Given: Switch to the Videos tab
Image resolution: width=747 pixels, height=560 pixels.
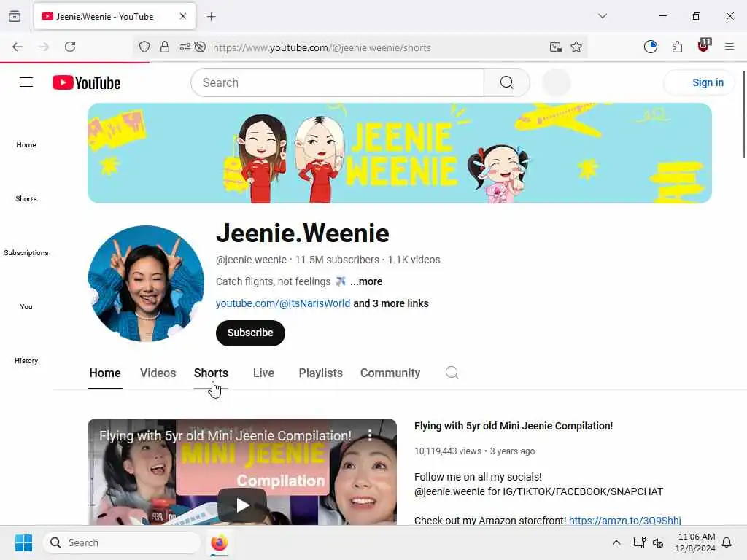Looking at the screenshot, I should [x=158, y=373].
